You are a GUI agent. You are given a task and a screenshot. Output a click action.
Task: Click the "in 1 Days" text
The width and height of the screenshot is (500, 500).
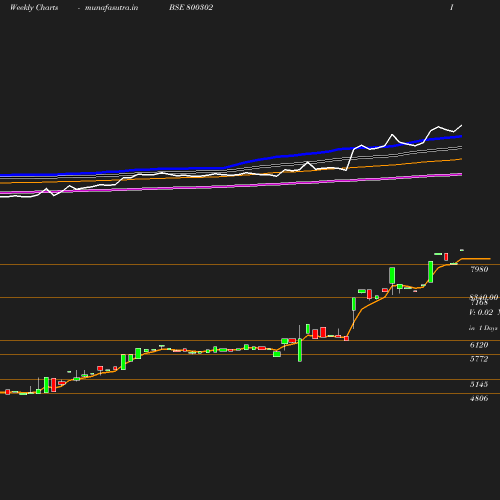pos(483,328)
